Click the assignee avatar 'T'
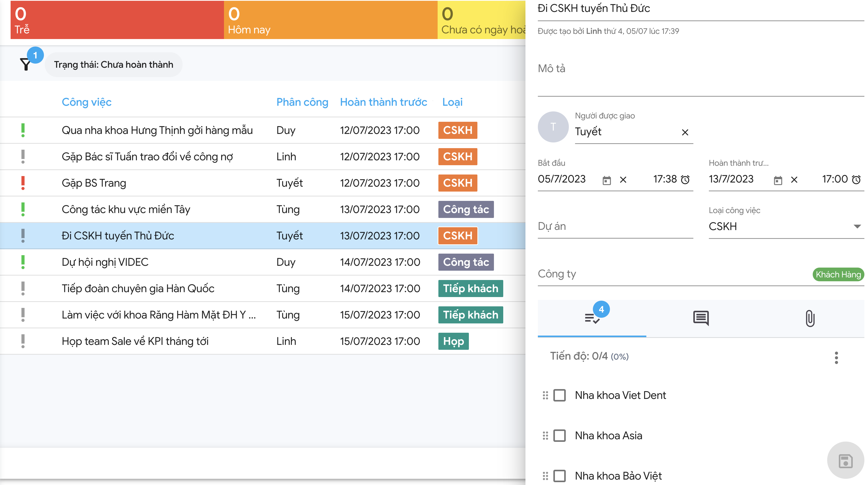868x485 pixels. pos(553,127)
